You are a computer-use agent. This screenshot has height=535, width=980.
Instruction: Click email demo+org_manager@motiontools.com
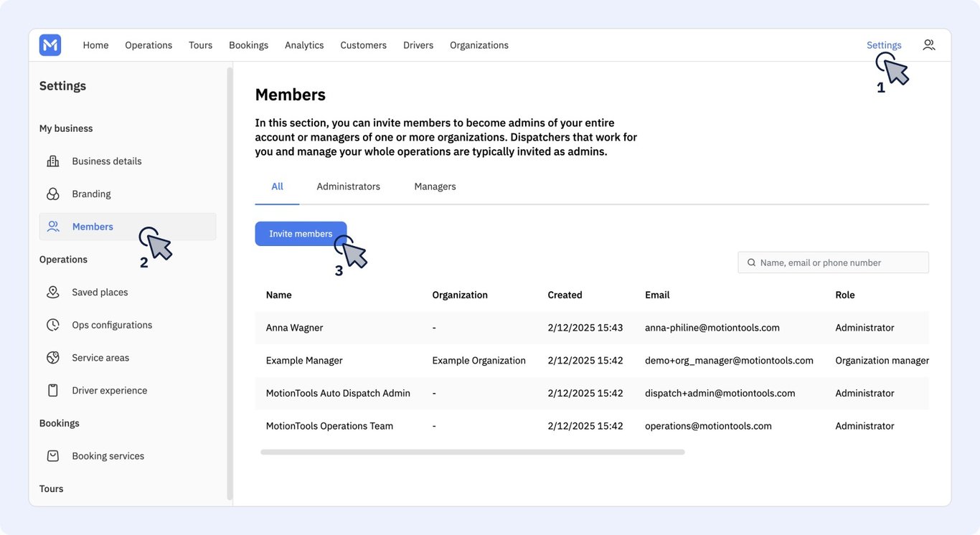[729, 361]
